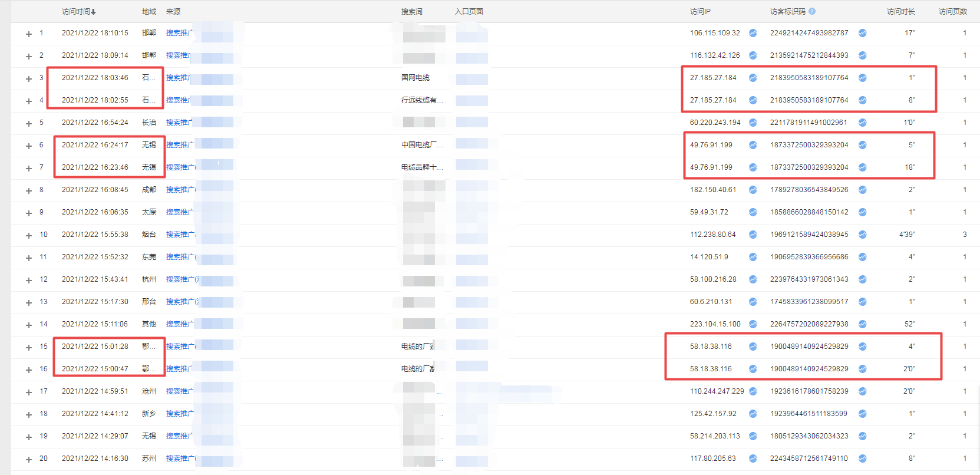Expand row 1 visit details
Viewport: 980px width, 475px height.
28,34
